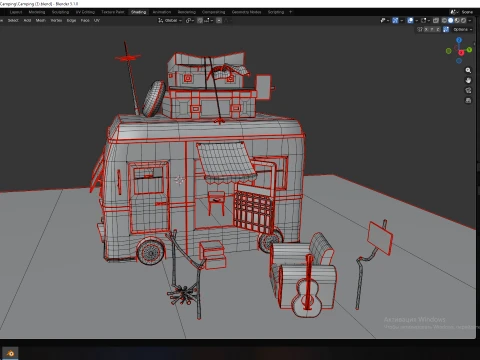The width and height of the screenshot is (480, 360).
Task: Switch to wireframe viewport shading
Action: (444, 20)
